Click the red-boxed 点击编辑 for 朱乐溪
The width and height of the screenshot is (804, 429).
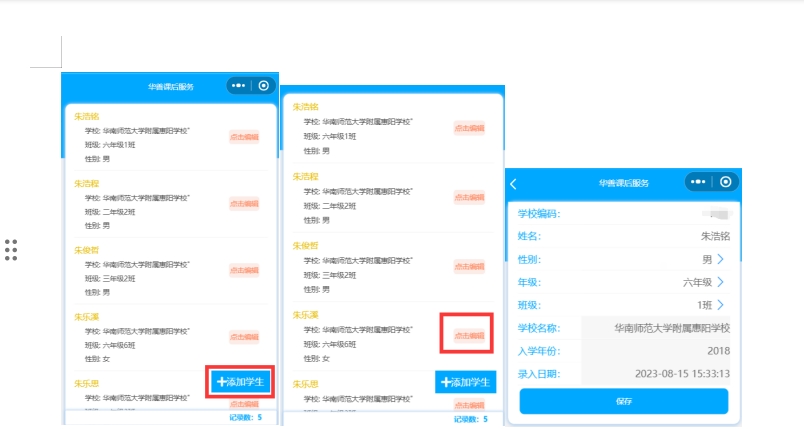click(x=468, y=335)
